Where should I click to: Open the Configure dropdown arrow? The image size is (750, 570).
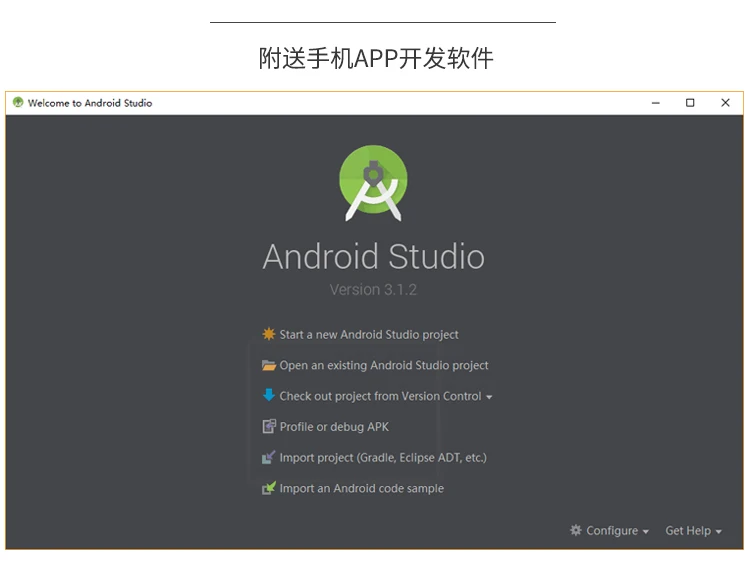tap(646, 532)
